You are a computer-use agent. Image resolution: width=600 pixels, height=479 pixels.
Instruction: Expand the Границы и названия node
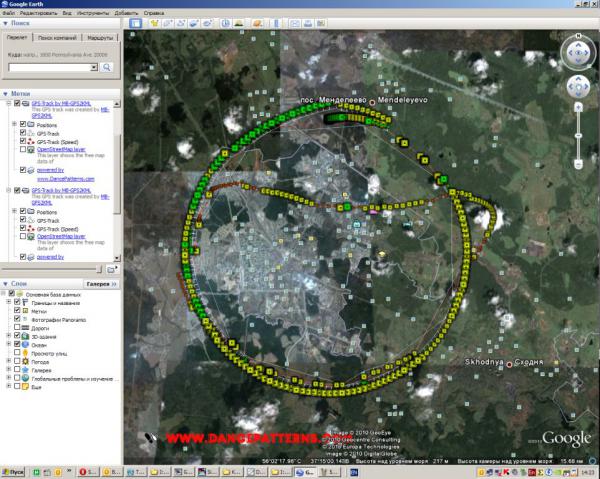click(x=8, y=302)
